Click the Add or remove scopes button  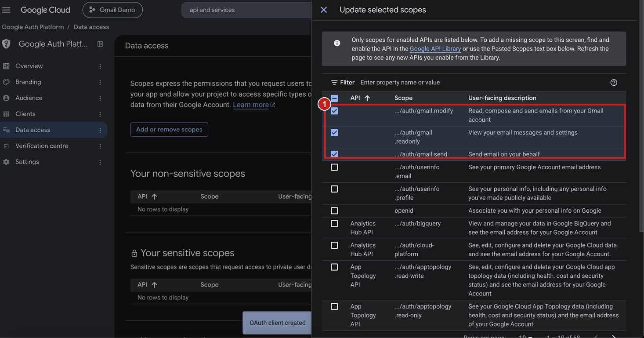tap(169, 130)
